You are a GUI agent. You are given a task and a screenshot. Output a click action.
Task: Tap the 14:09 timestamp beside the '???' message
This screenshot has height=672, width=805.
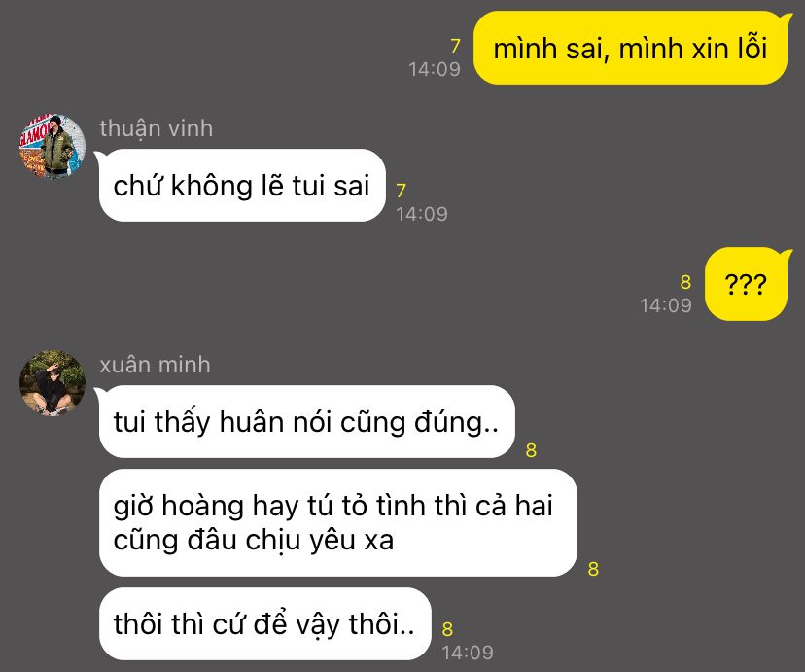(666, 305)
